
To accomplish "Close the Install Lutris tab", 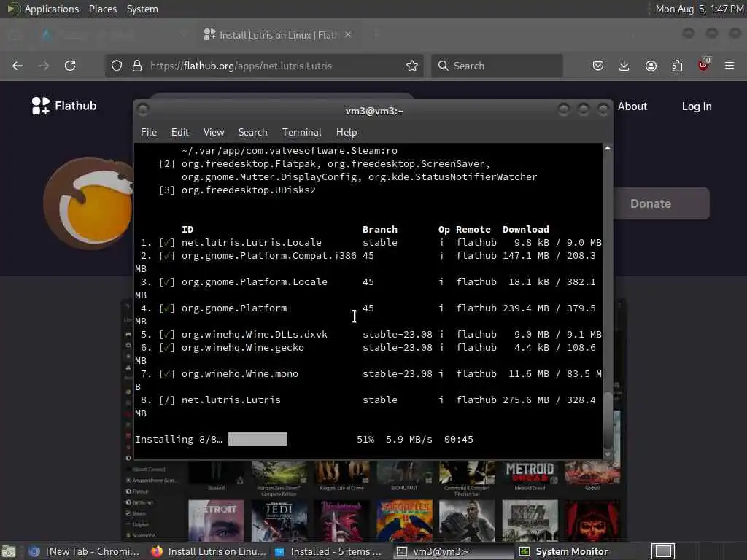I will click(348, 35).
